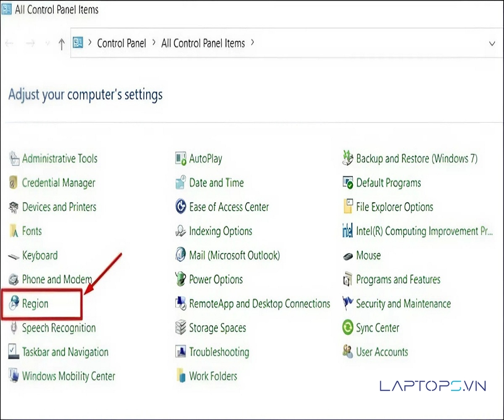Select All Control Panel Items breadcrumb
This screenshot has height=420, width=504.
[203, 43]
